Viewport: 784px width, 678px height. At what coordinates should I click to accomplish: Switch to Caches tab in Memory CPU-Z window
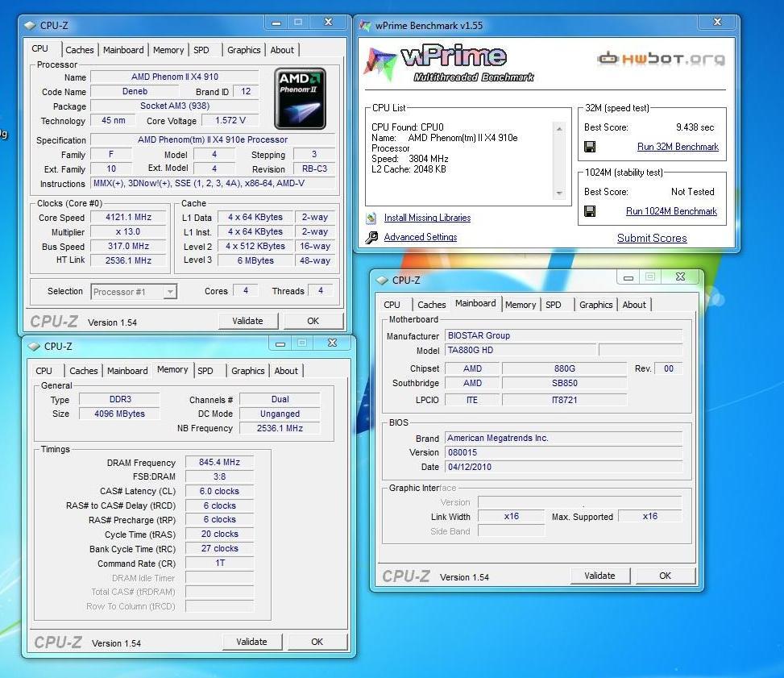click(x=84, y=371)
